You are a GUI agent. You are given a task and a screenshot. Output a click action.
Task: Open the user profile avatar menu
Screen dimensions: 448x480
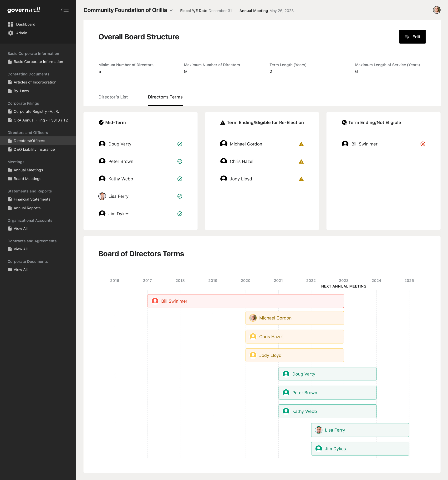tap(436, 10)
